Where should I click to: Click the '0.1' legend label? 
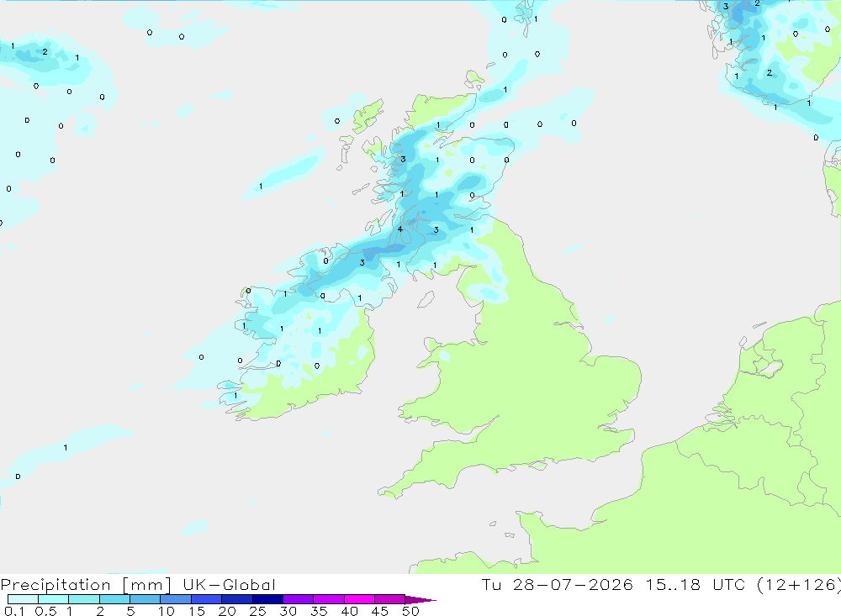(14, 611)
